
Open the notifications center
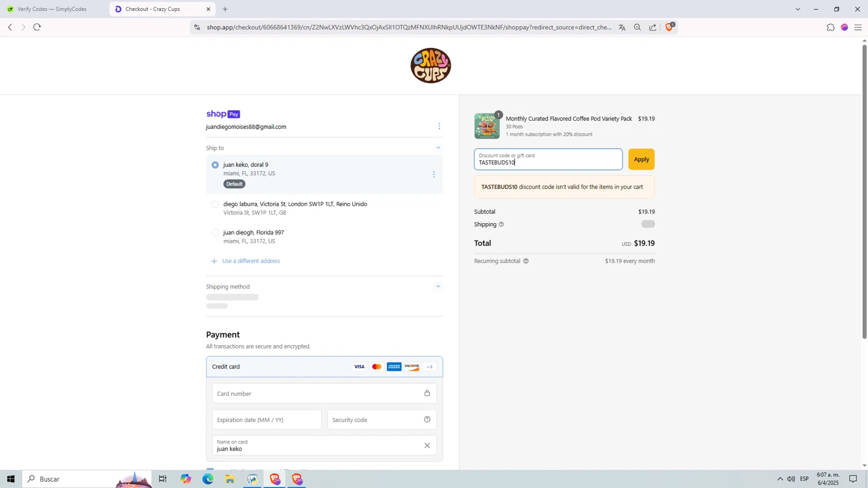click(x=854, y=479)
